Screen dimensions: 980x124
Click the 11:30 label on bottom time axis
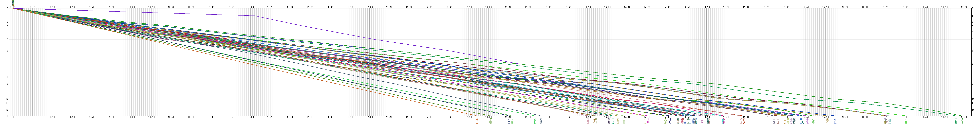click(310, 117)
